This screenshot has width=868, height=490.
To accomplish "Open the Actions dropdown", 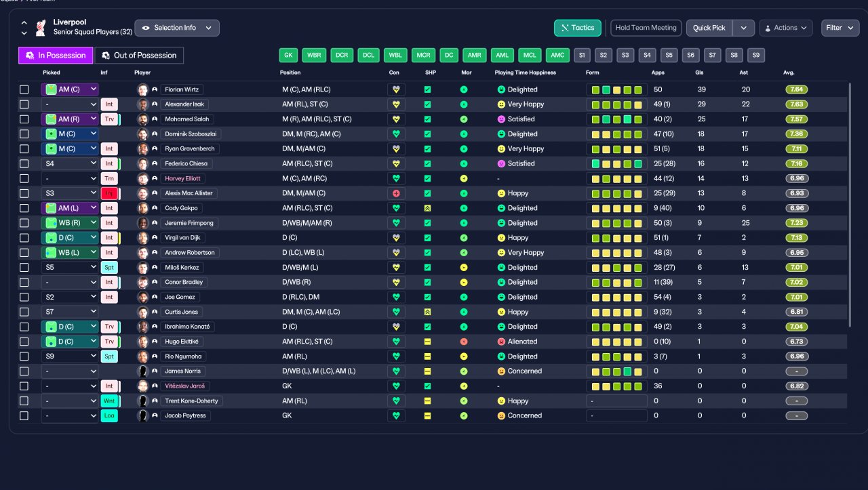I will (786, 28).
